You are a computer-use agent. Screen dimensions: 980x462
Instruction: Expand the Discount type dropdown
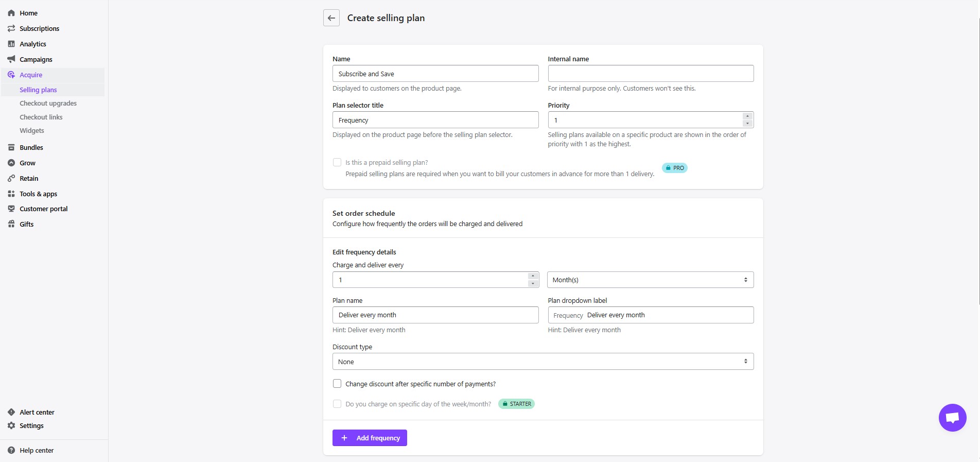(542, 362)
